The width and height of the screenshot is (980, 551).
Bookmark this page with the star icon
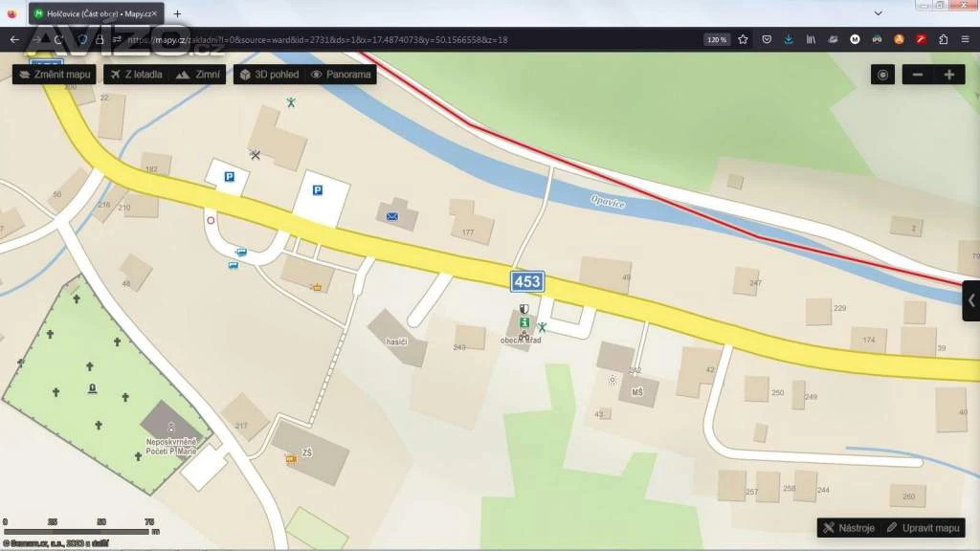(743, 39)
